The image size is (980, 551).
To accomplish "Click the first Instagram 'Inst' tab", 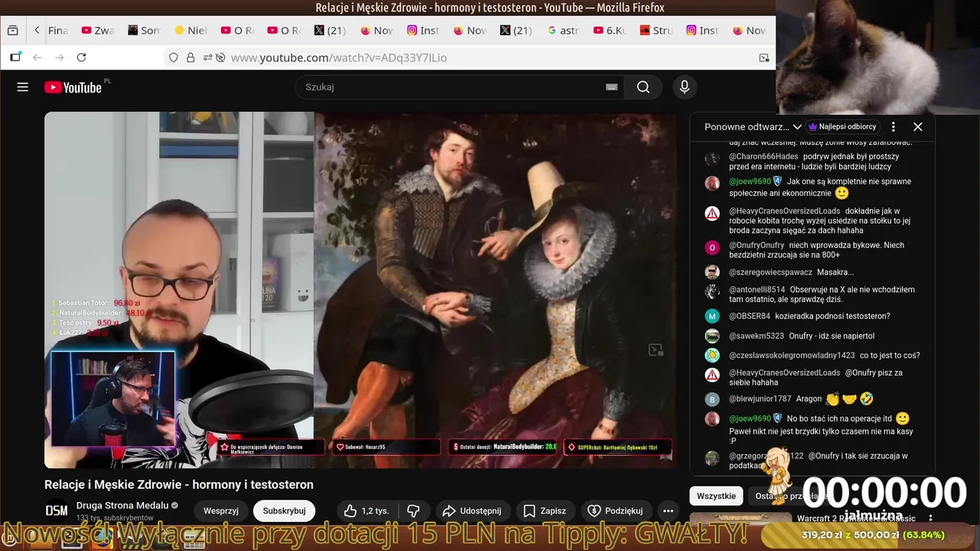I will (424, 31).
